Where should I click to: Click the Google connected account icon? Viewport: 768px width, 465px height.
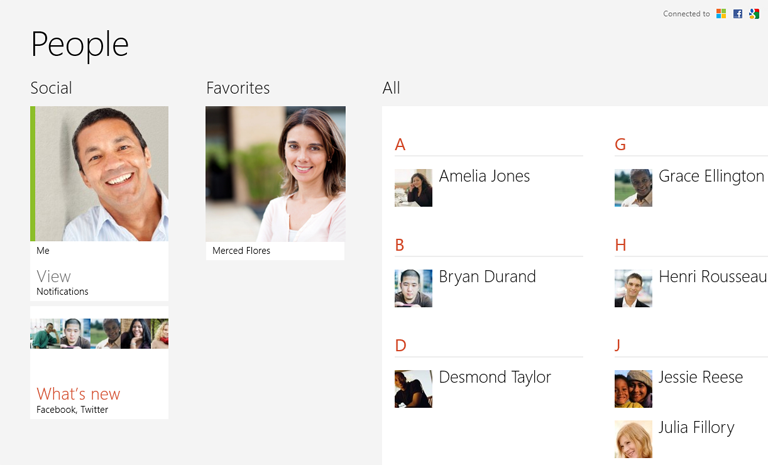tap(755, 14)
